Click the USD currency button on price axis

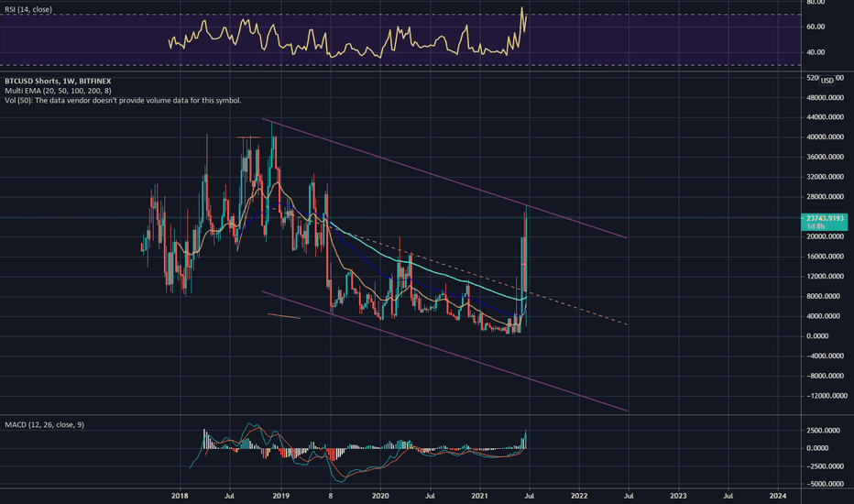pyautogui.click(x=827, y=81)
